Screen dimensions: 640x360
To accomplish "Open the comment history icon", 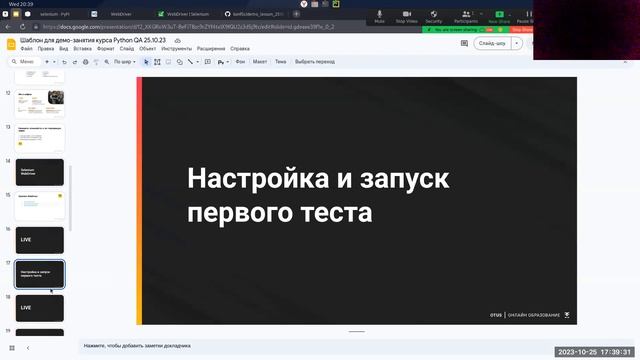I will pyautogui.click(x=464, y=43).
